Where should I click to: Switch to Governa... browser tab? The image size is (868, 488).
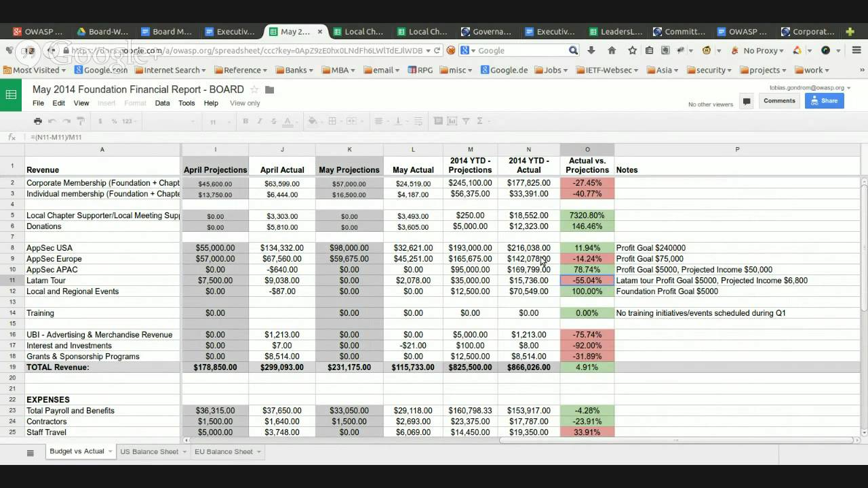486,31
